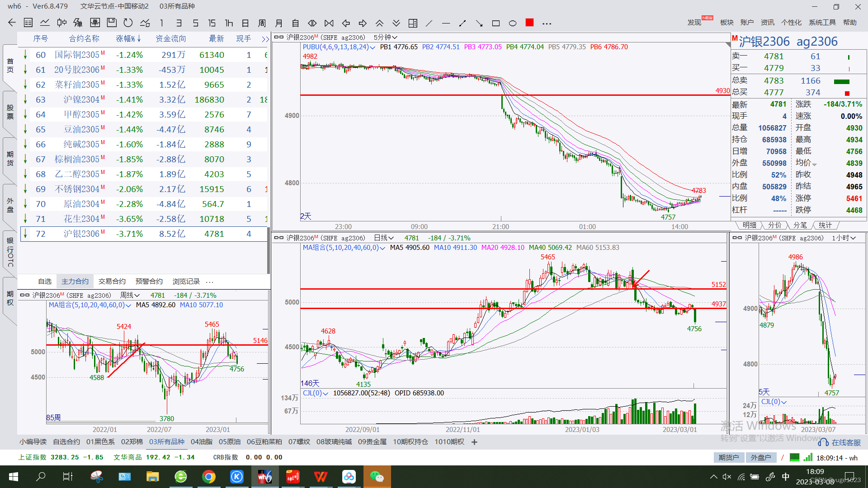Open more drawing tools via the ellipsis

coord(547,23)
